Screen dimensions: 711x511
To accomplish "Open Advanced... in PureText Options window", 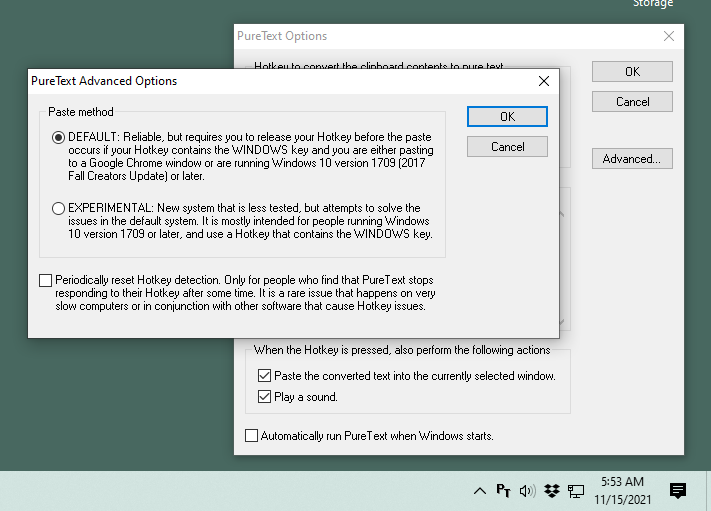I will click(x=632, y=159).
